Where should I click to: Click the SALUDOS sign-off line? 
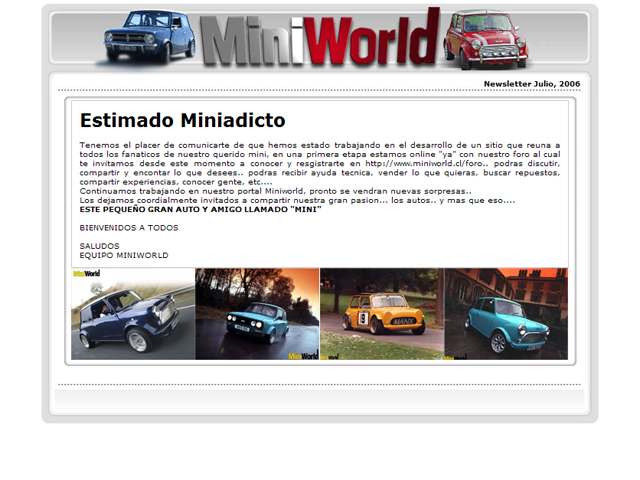[99, 245]
